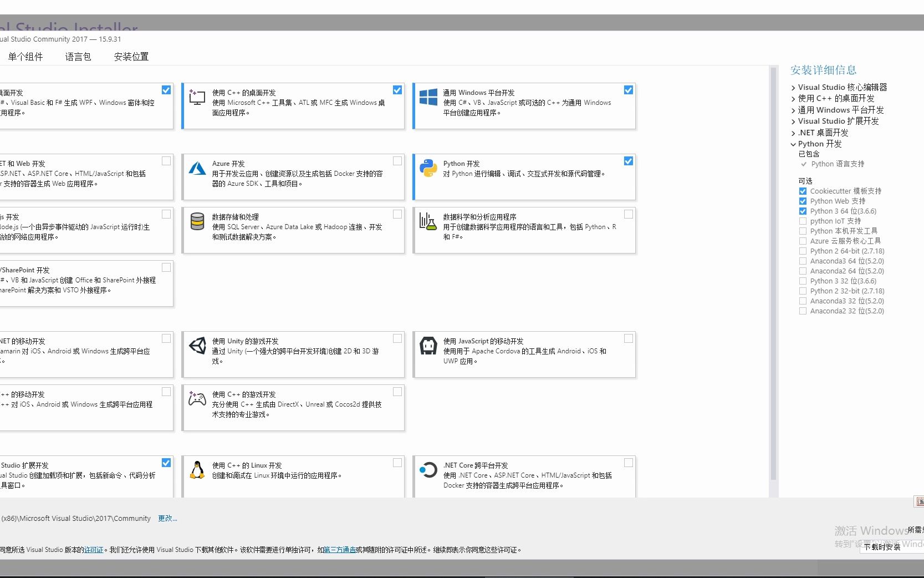The image size is (924, 578).
Task: Check the ASP.NET and Web development workload
Action: (x=166, y=161)
